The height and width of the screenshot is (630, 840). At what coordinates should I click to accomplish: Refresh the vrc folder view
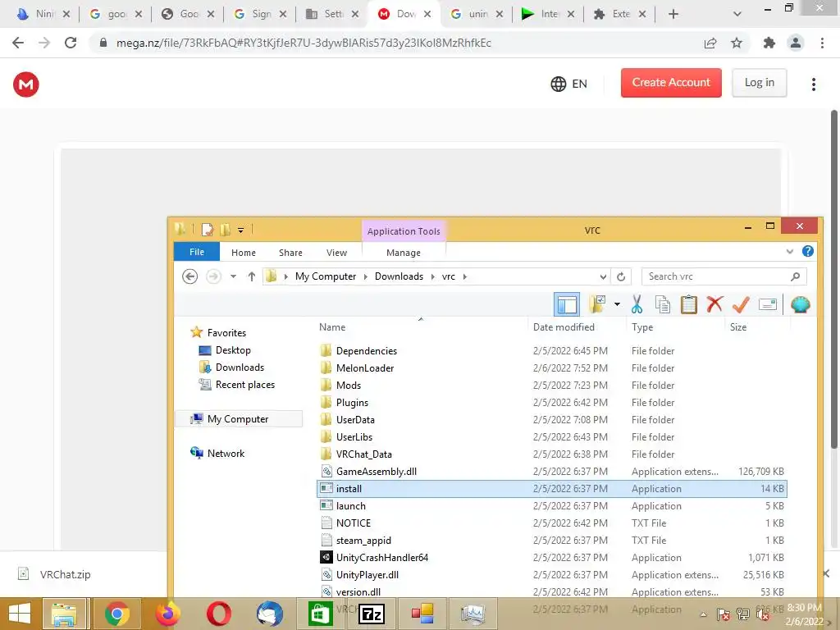click(x=621, y=276)
